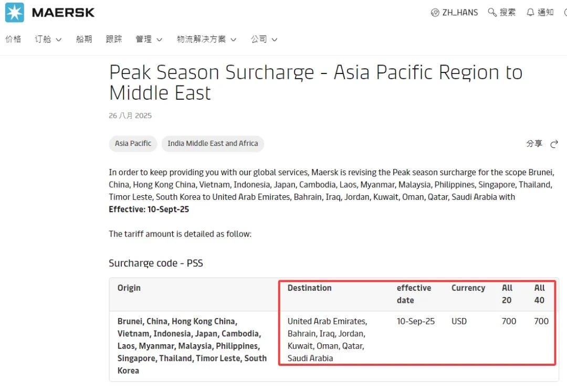Expand the 订舱 dropdown chevron
The image size is (567, 392).
pyautogui.click(x=58, y=39)
